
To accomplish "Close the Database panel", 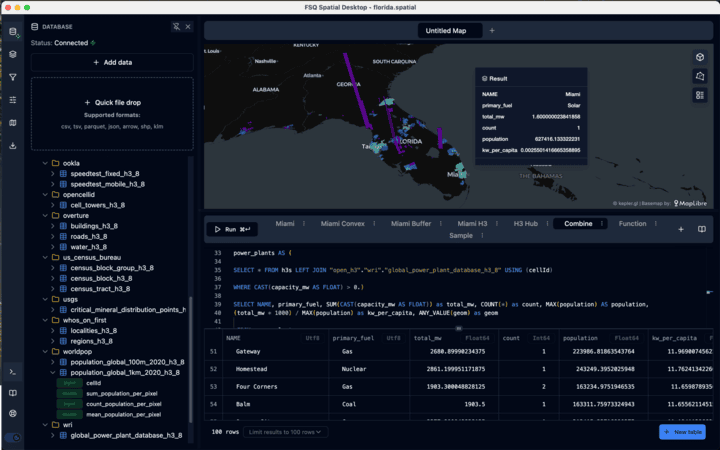I will coord(188,26).
